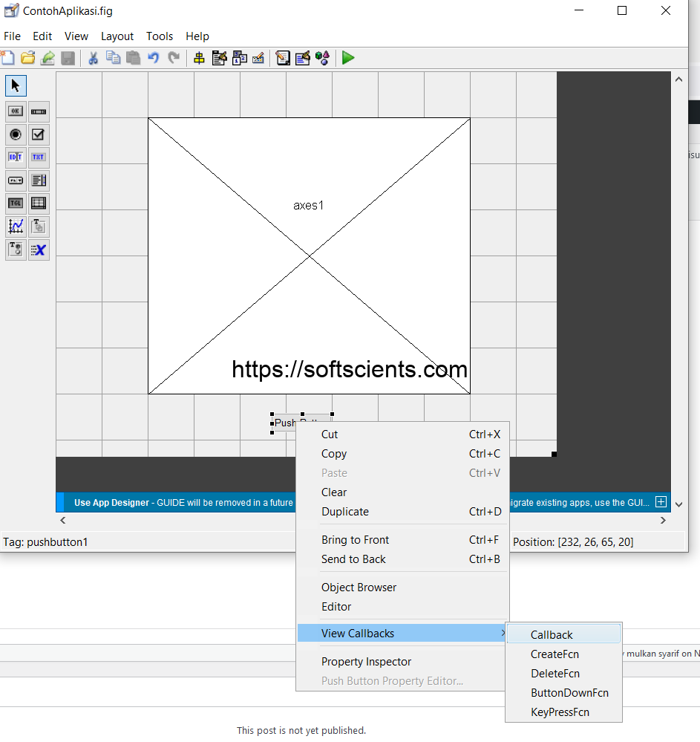Select the Push Button tool
The image size is (700, 742).
click(x=15, y=111)
